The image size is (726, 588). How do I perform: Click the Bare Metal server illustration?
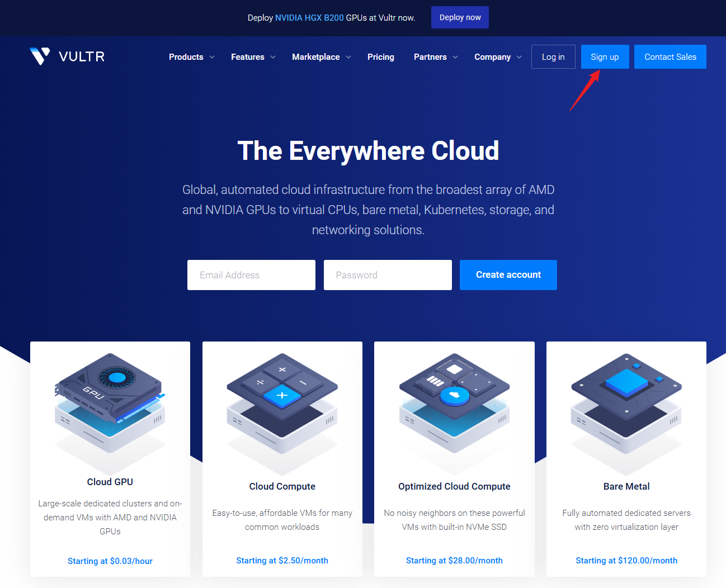(x=626, y=402)
